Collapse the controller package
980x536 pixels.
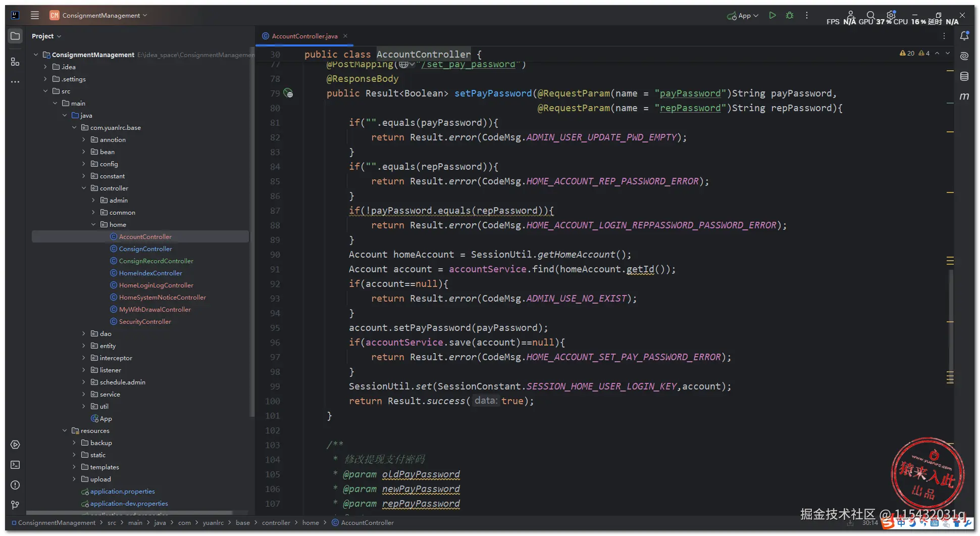(x=84, y=188)
